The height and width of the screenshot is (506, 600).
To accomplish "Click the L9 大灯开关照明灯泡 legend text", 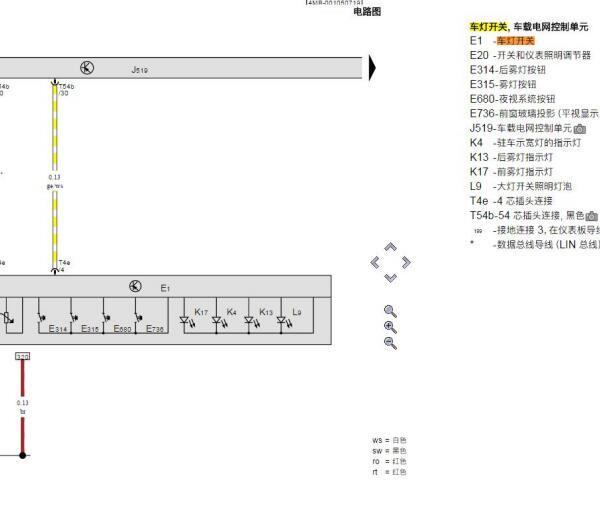I will [x=521, y=186].
